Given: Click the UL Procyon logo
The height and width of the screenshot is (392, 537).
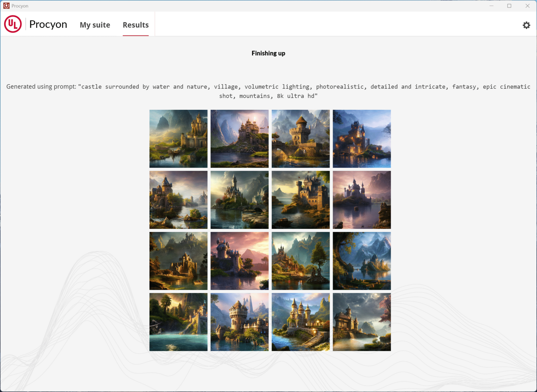Looking at the screenshot, I should [x=13, y=24].
